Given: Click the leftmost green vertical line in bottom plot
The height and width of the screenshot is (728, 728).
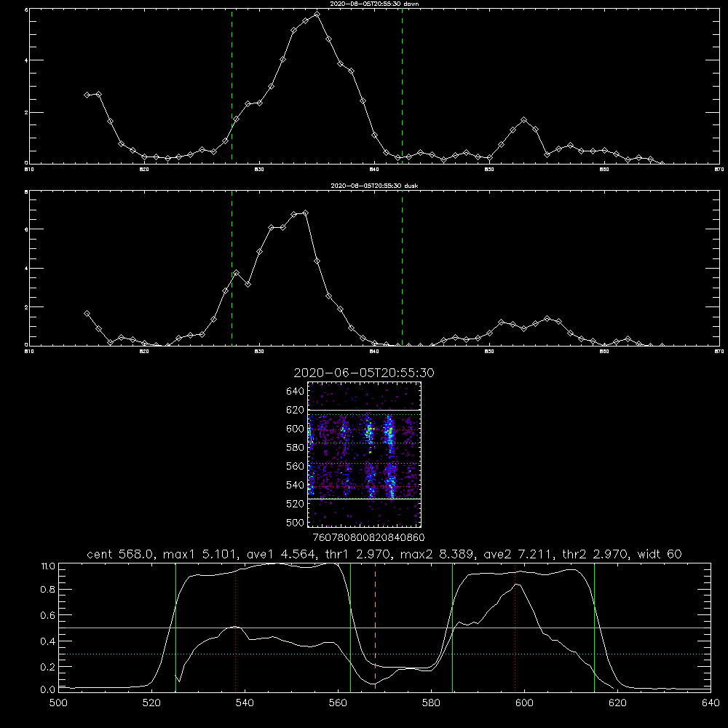Looking at the screenshot, I should [175, 628].
